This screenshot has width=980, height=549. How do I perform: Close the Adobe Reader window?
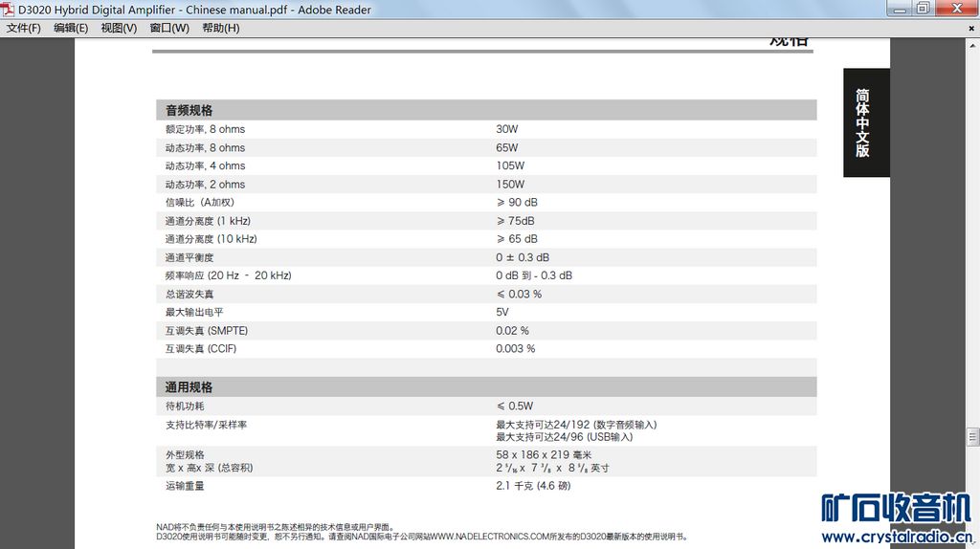[956, 8]
